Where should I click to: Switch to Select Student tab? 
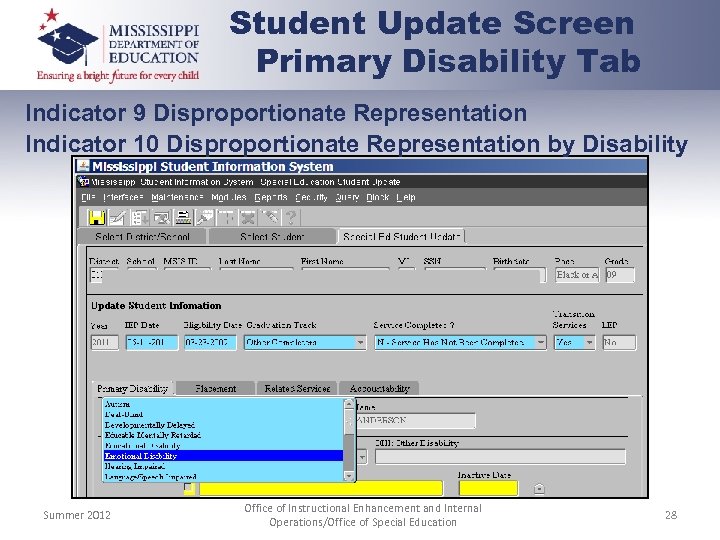pyautogui.click(x=272, y=237)
